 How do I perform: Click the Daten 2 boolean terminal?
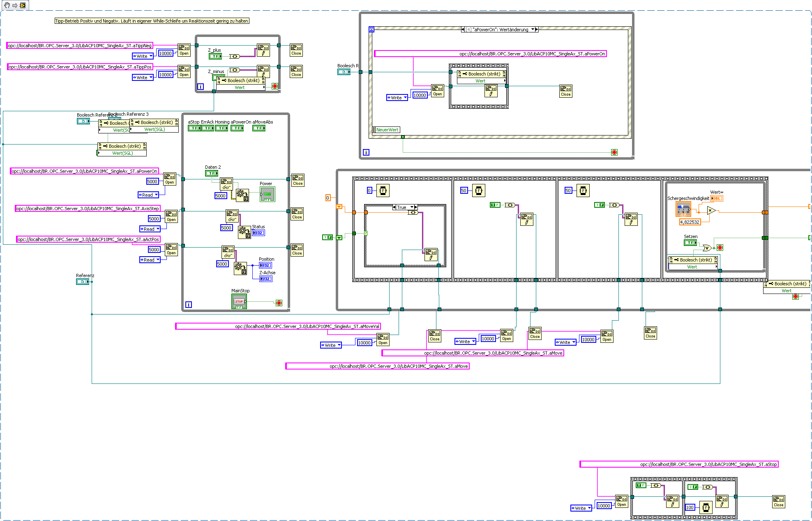(x=212, y=173)
